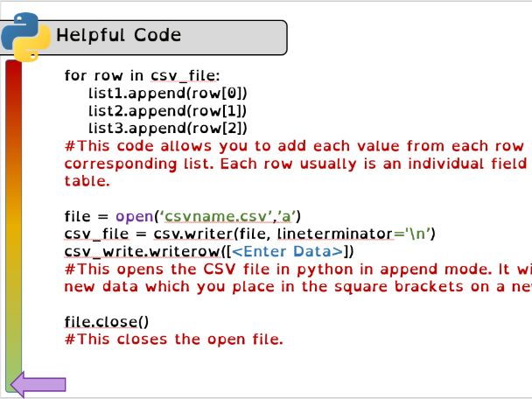Click the '#This closes the open file.' comment
Image resolution: width=532 pixels, height=399 pixels.
pyautogui.click(x=174, y=339)
